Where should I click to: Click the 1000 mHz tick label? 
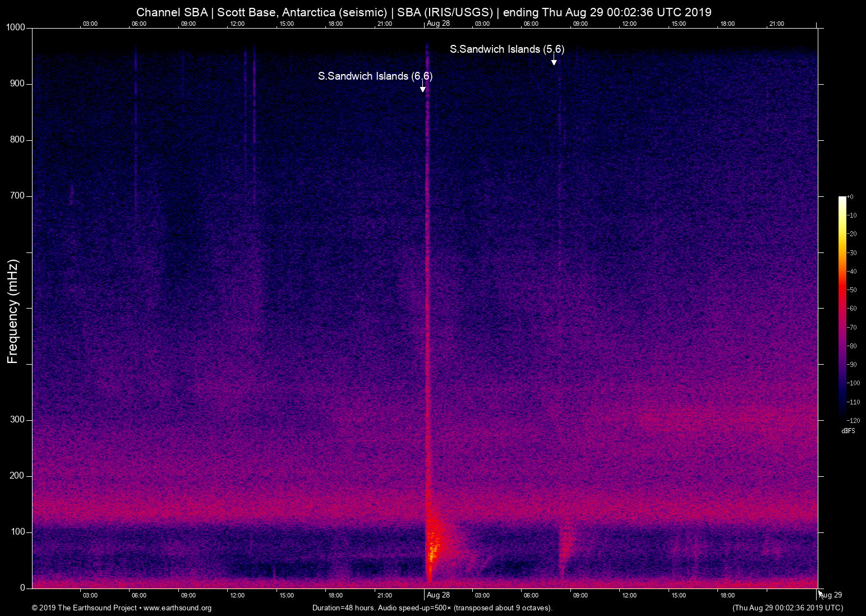16,27
